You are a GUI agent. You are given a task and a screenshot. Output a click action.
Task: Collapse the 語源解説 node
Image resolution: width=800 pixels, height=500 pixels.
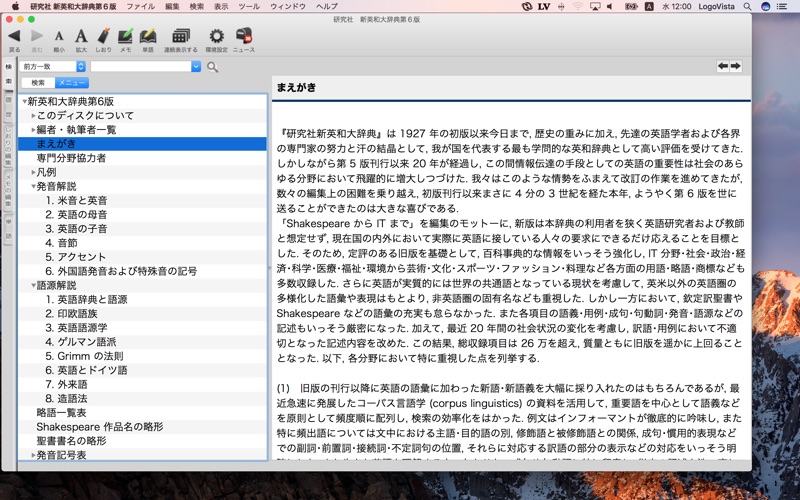point(33,286)
